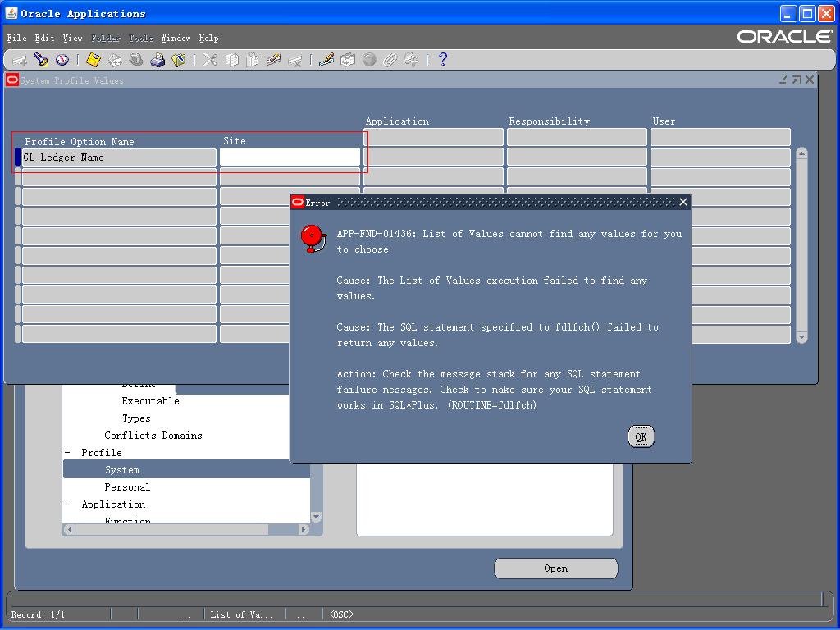This screenshot has width=840, height=630.
Task: Open the Edit menu
Action: pos(44,38)
